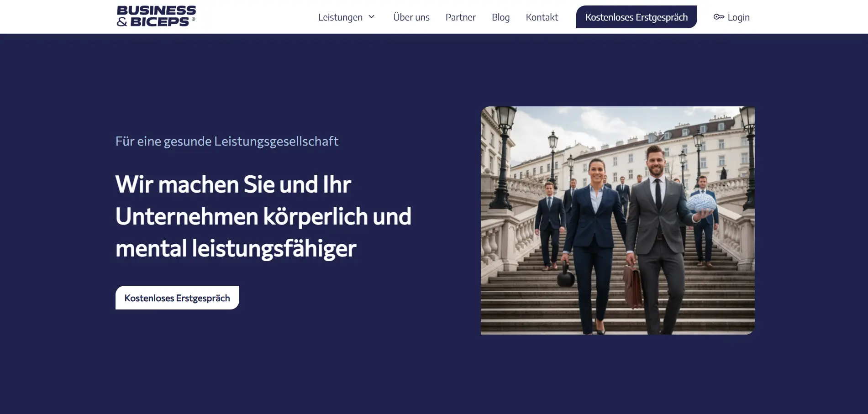
Task: Click the kettlebell in the hero photo
Action: 566,275
